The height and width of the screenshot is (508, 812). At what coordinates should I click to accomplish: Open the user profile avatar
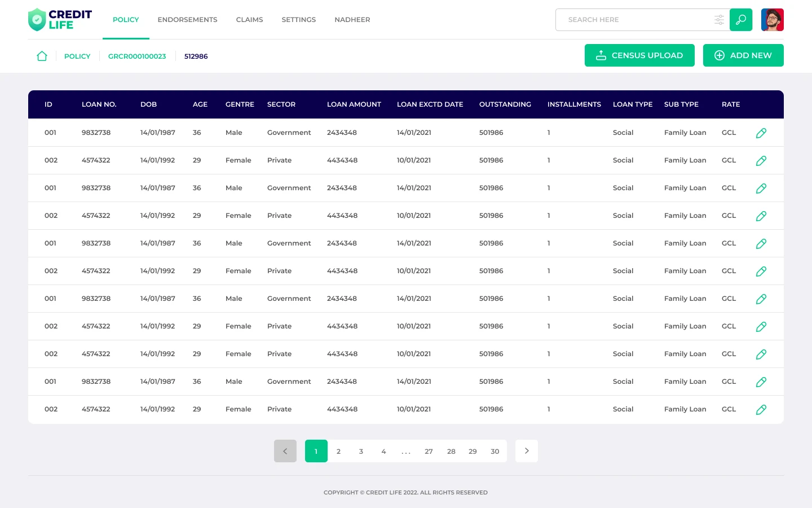click(x=773, y=20)
